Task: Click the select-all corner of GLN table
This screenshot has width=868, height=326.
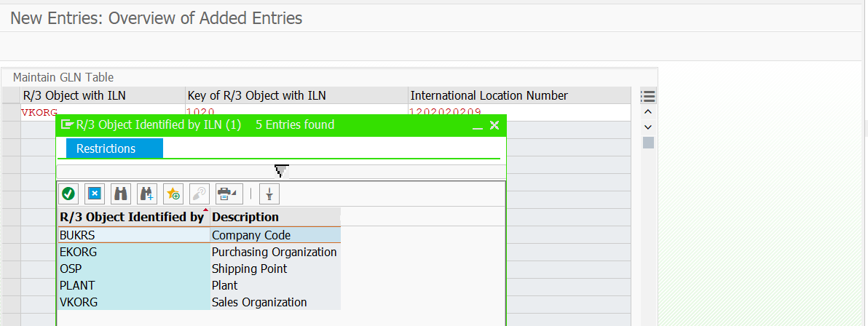Action: tap(11, 95)
